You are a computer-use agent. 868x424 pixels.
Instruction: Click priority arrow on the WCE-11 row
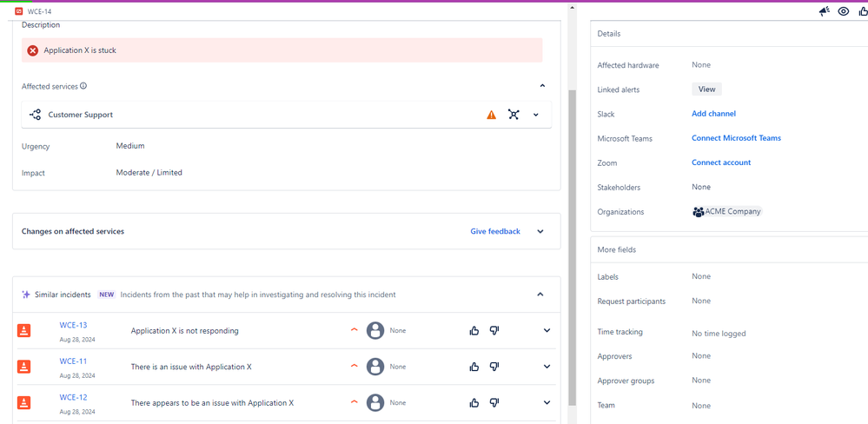(354, 366)
